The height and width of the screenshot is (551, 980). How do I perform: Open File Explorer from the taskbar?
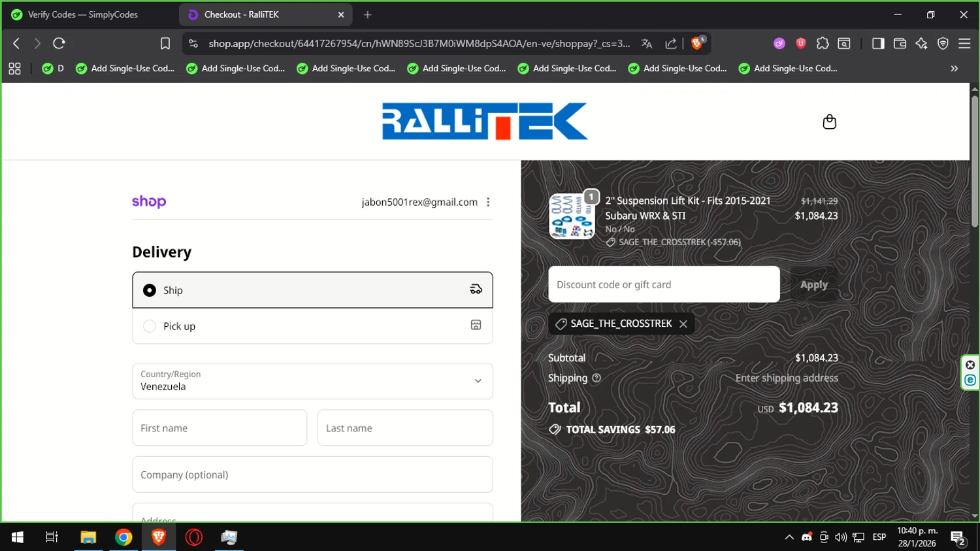point(88,537)
